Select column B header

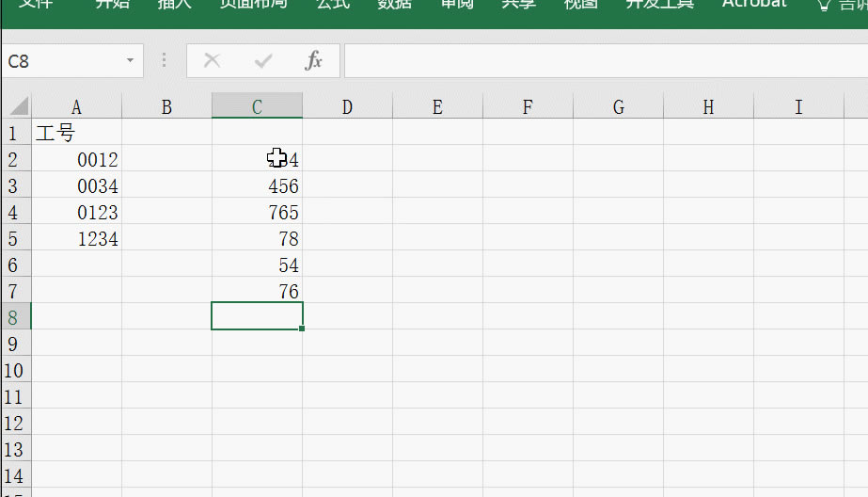tap(166, 106)
